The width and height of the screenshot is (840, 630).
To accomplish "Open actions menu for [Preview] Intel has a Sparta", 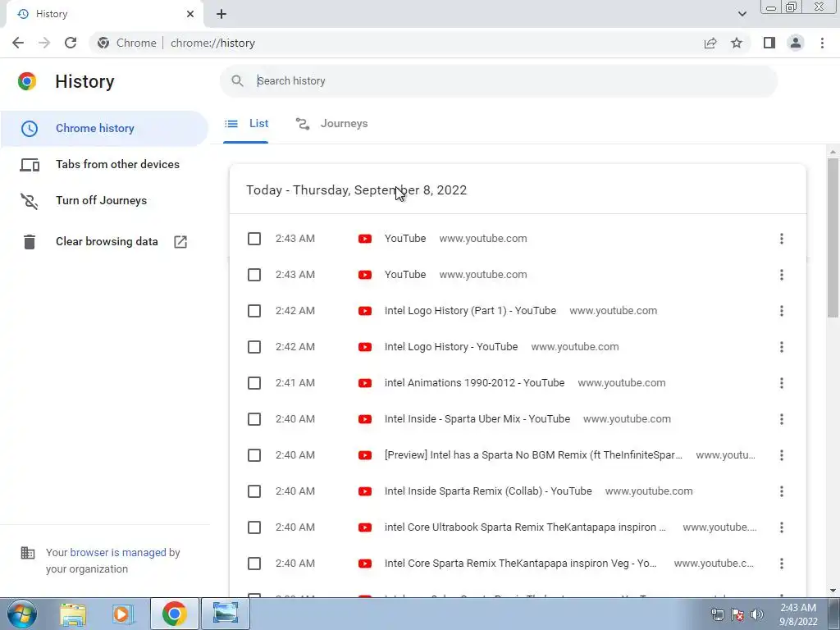I will [782, 455].
